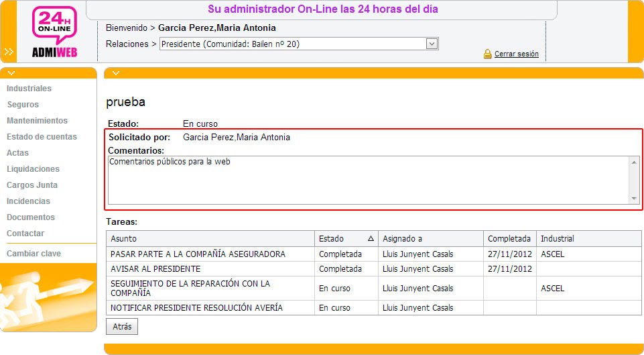The height and width of the screenshot is (355, 644).
Task: Click Cerrar sesión to log out
Action: click(x=516, y=54)
